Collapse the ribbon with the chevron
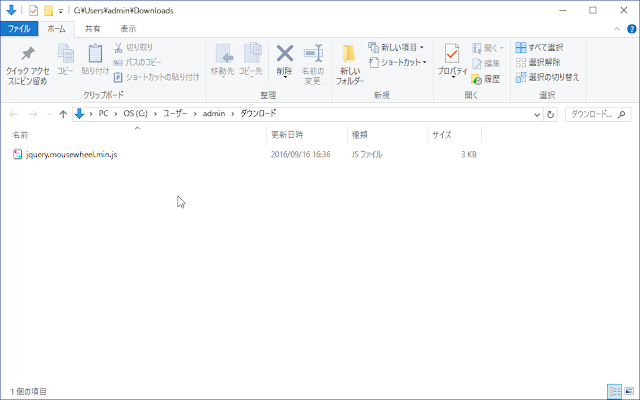This screenshot has height=400, width=640. point(617,29)
